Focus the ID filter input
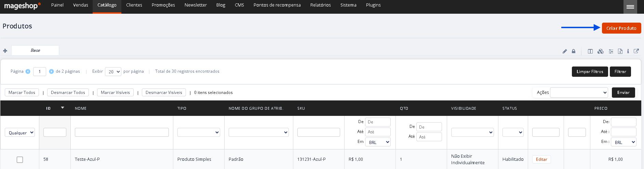 (x=55, y=132)
